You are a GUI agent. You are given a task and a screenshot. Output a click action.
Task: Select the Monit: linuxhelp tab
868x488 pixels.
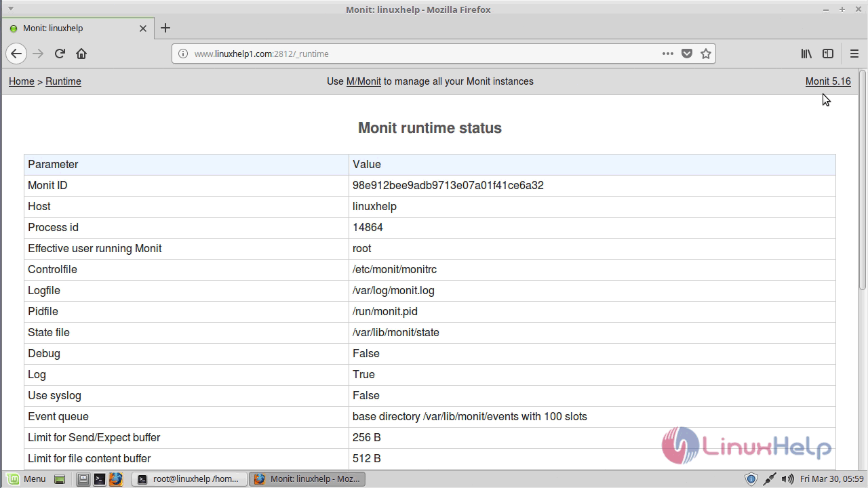click(x=77, y=28)
